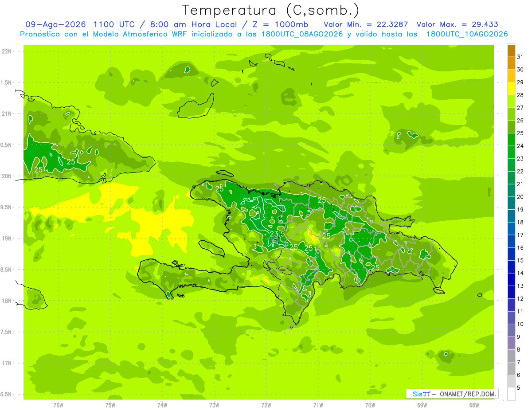This screenshot has width=532, height=411.
Task: Click the "0.5N" latitude label
Action: coord(7,145)
